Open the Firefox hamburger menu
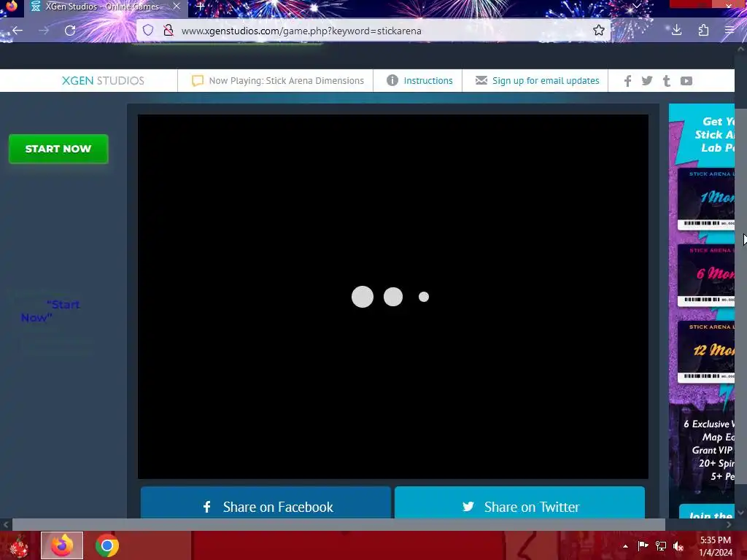 pos(729,31)
